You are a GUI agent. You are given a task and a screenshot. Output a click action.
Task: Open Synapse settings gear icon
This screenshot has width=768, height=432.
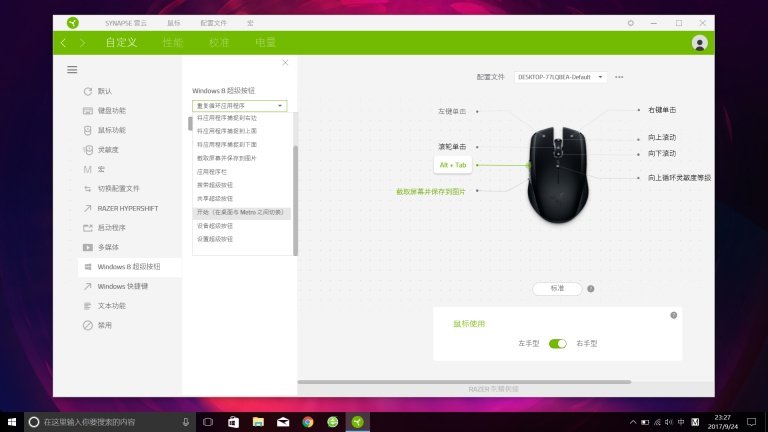click(x=630, y=22)
